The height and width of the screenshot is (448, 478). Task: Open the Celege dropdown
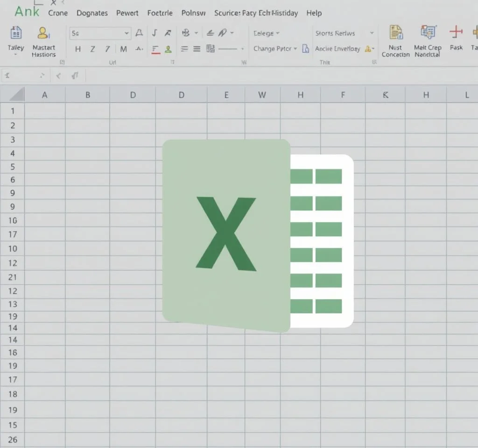266,33
